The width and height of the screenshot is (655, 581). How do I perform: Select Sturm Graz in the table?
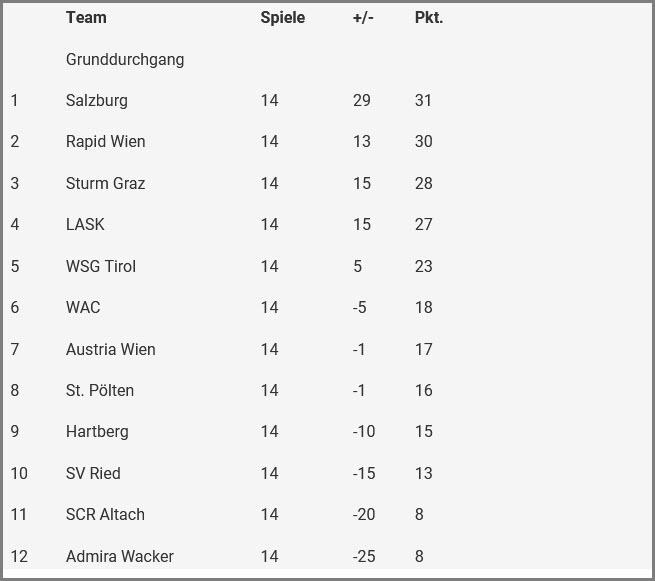pos(105,183)
